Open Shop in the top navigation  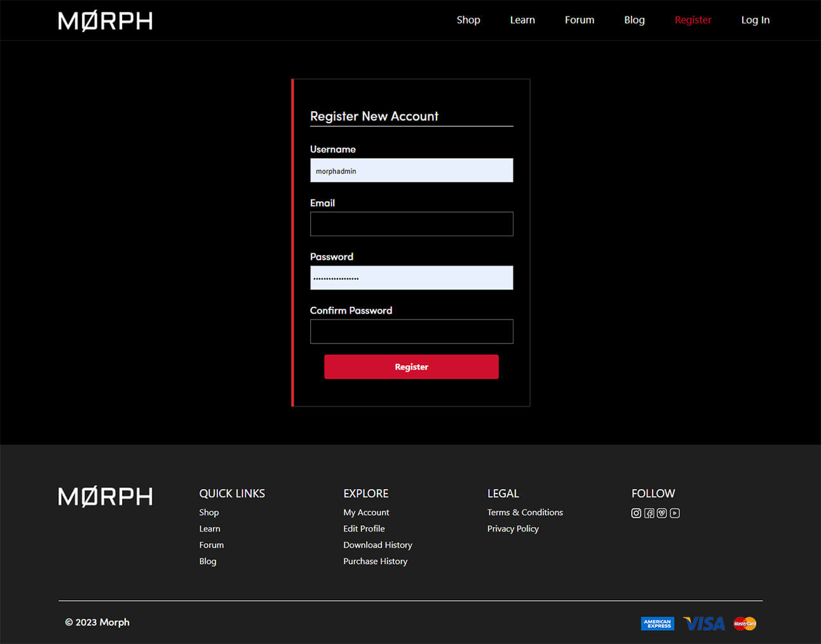468,20
